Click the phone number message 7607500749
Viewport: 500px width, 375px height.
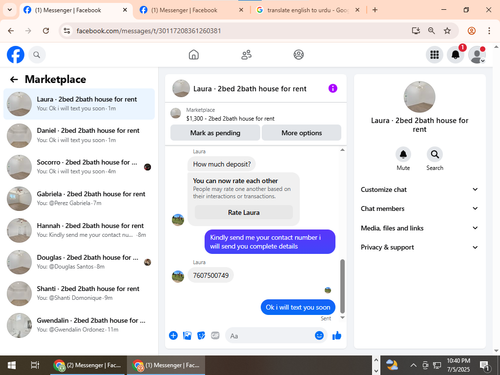[x=211, y=275]
